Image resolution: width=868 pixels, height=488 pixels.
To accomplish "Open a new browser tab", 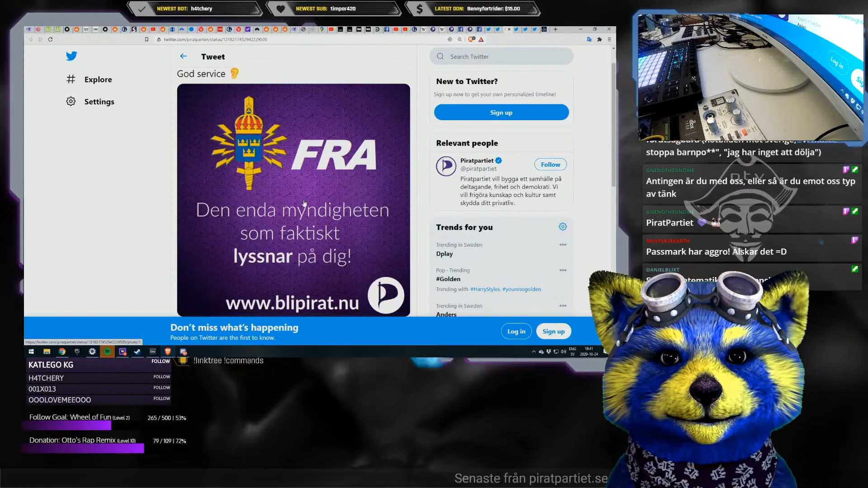I will pos(556,29).
